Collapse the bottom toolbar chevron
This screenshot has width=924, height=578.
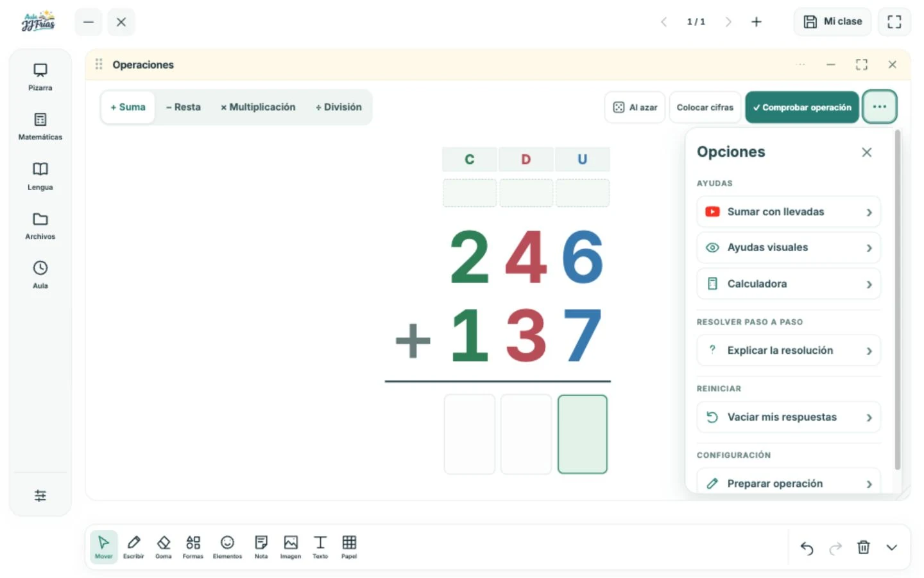pyautogui.click(x=892, y=547)
